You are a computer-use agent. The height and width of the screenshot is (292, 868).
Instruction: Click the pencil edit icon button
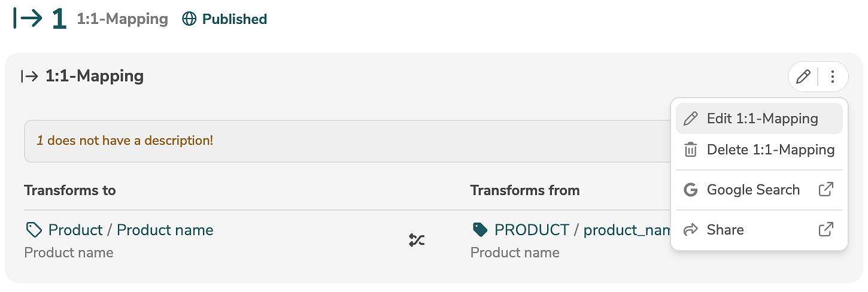click(803, 77)
